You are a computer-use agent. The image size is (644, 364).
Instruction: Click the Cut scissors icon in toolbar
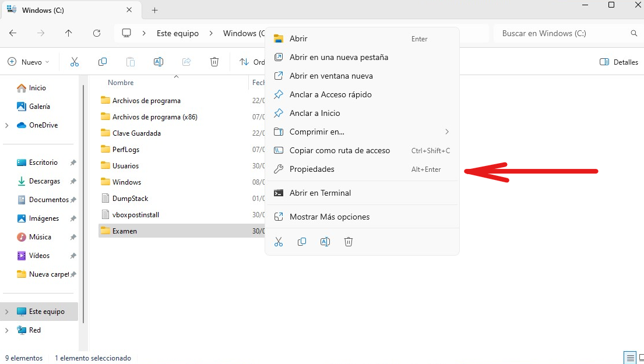pos(75,62)
